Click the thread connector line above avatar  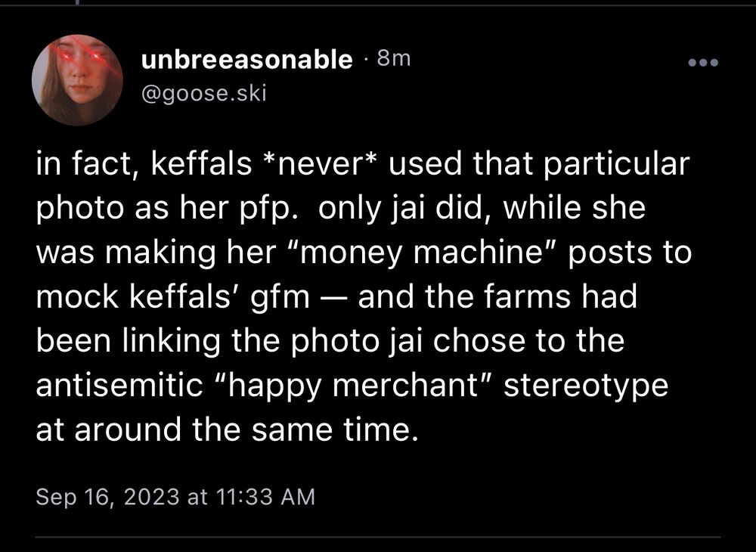tap(76, 3)
